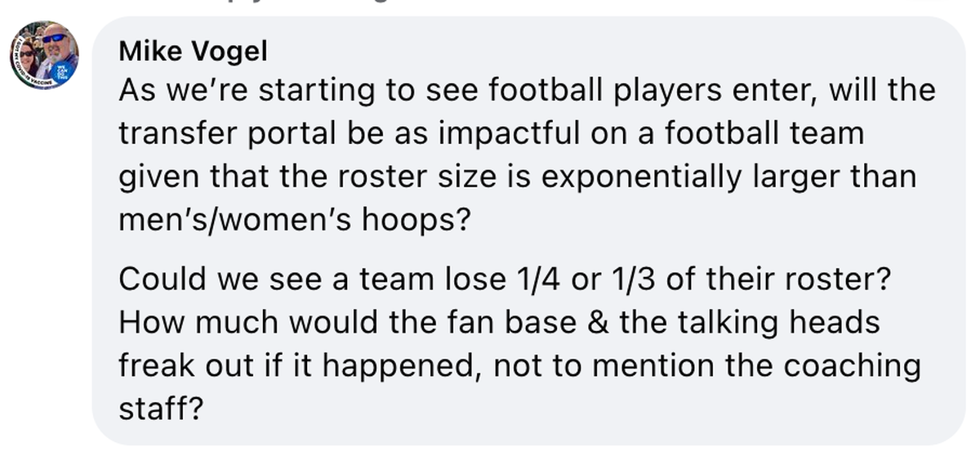Click the comment line starting 'As we're starting'

tap(527, 90)
